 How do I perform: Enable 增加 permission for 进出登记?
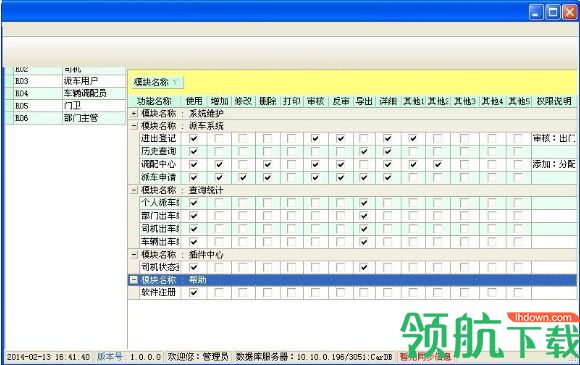tap(219, 138)
